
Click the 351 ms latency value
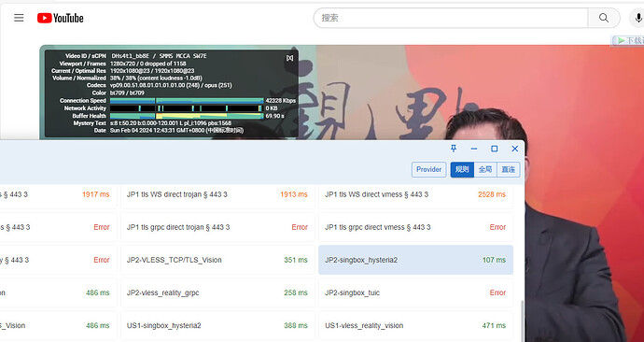click(x=296, y=260)
